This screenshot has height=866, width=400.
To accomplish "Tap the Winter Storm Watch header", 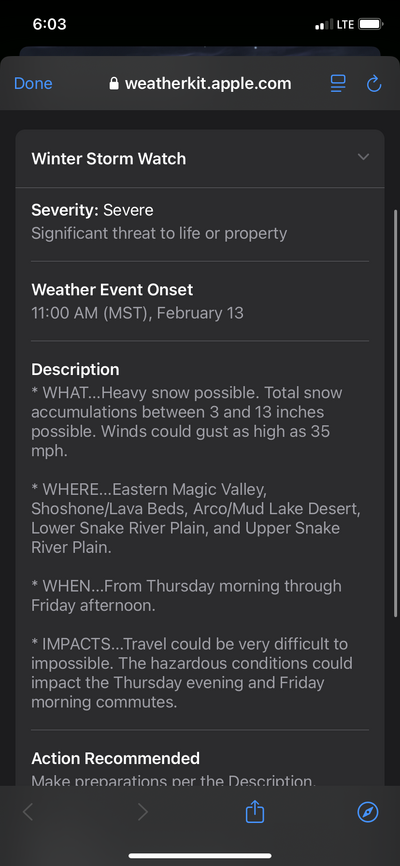I will pyautogui.click(x=200, y=159).
